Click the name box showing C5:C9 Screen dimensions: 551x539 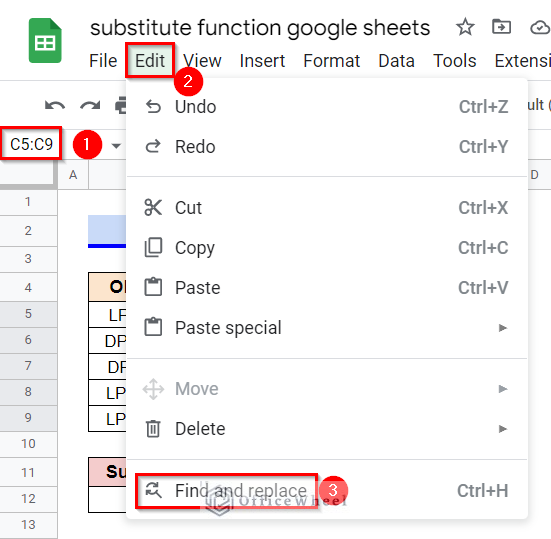32,144
